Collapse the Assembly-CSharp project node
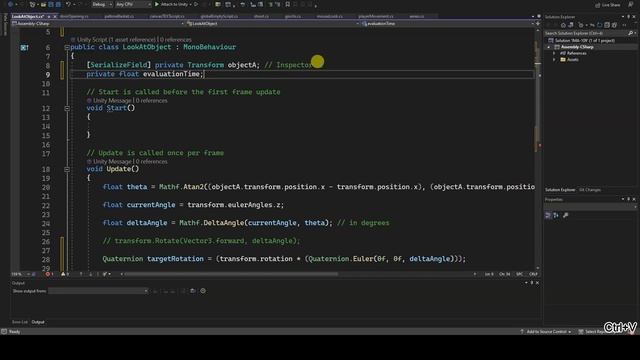 point(549,47)
